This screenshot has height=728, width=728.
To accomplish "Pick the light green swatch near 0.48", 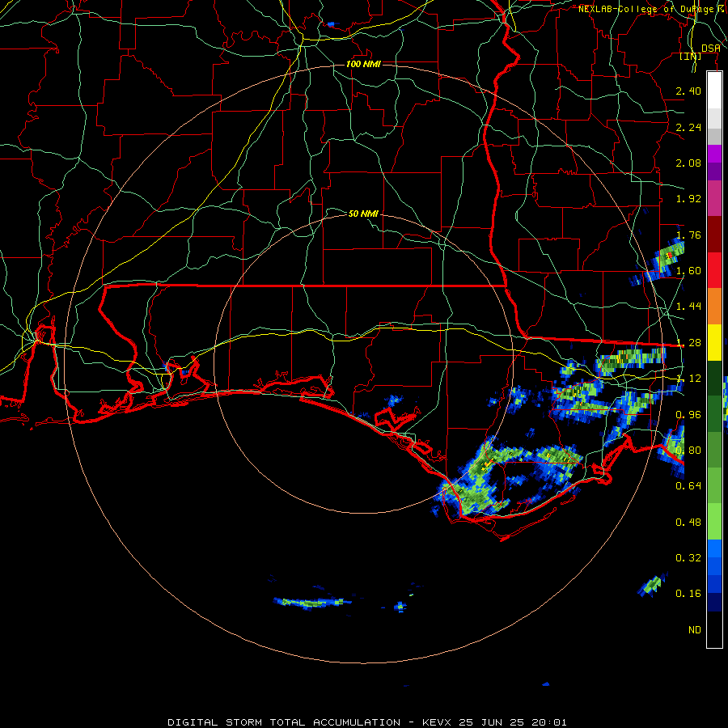I will [x=714, y=522].
